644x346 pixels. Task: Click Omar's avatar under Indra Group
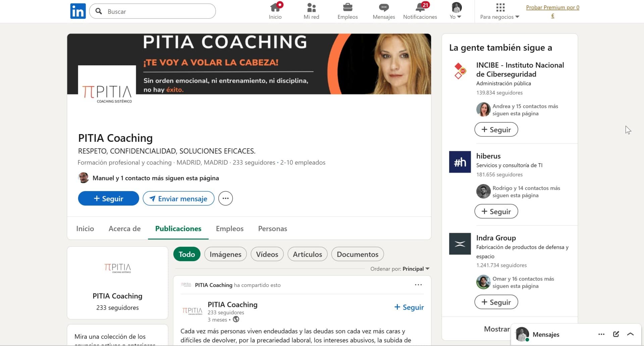(483, 282)
